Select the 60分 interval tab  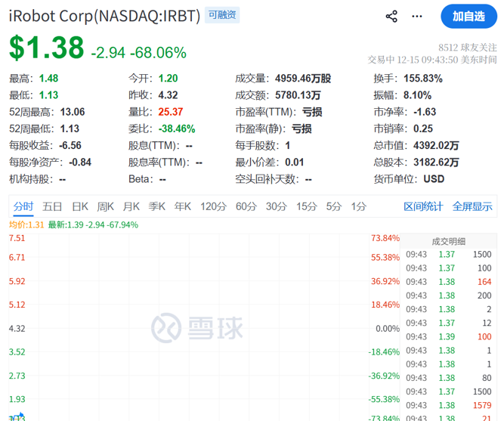[x=246, y=206]
